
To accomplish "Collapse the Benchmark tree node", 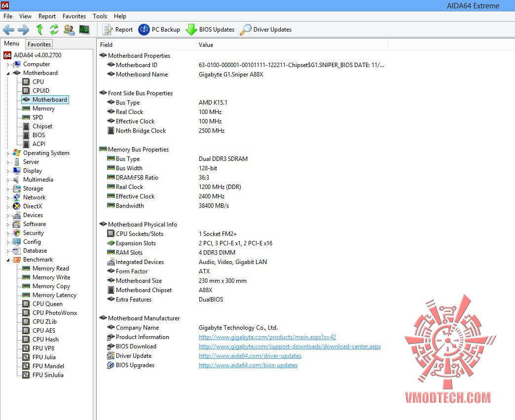I will [8, 260].
